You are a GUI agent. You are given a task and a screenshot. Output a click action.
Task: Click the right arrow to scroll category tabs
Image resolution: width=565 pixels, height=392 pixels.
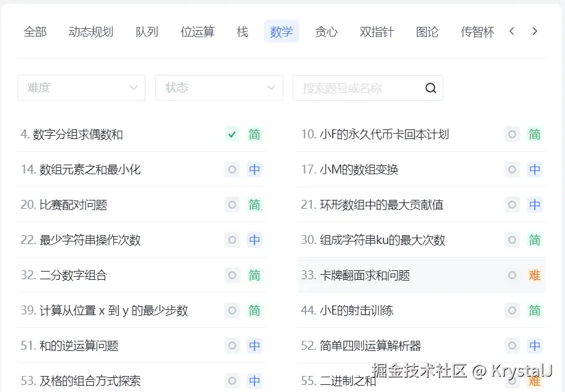point(535,30)
